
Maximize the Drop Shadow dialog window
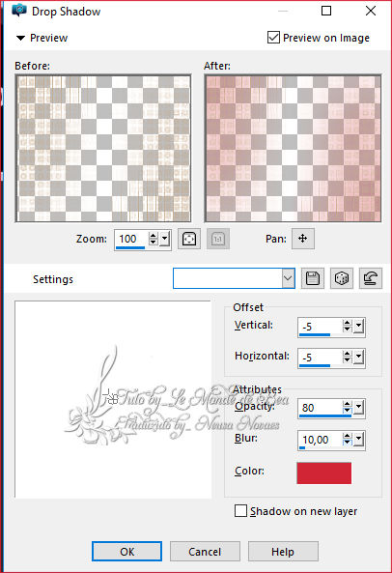pos(326,11)
